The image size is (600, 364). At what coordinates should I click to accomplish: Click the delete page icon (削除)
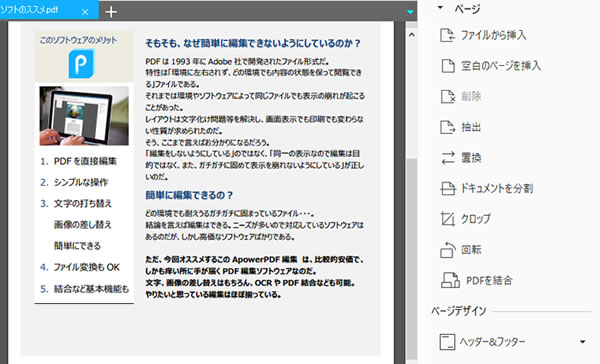pyautogui.click(x=448, y=96)
